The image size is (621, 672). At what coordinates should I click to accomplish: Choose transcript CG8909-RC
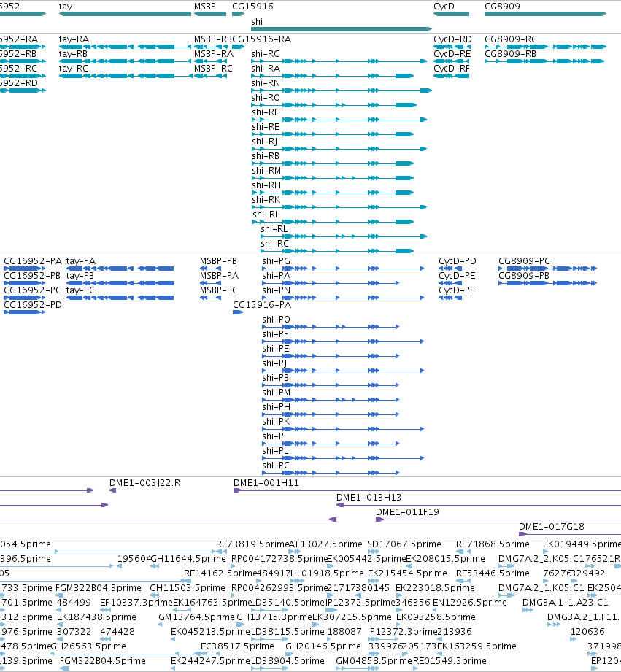[510, 39]
